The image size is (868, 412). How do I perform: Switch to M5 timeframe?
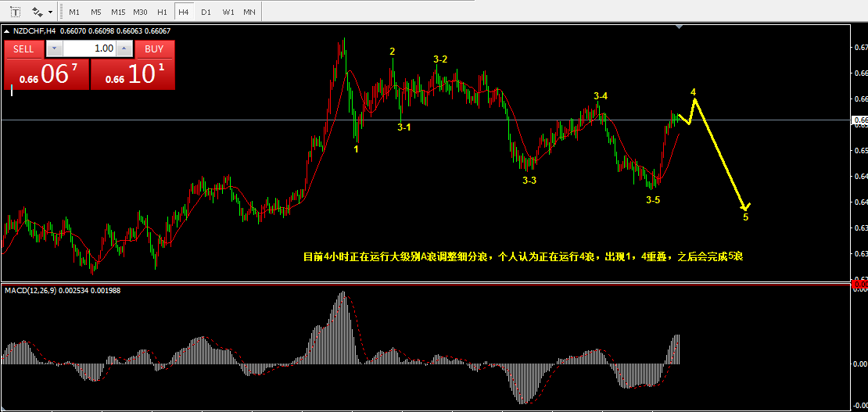coord(95,12)
